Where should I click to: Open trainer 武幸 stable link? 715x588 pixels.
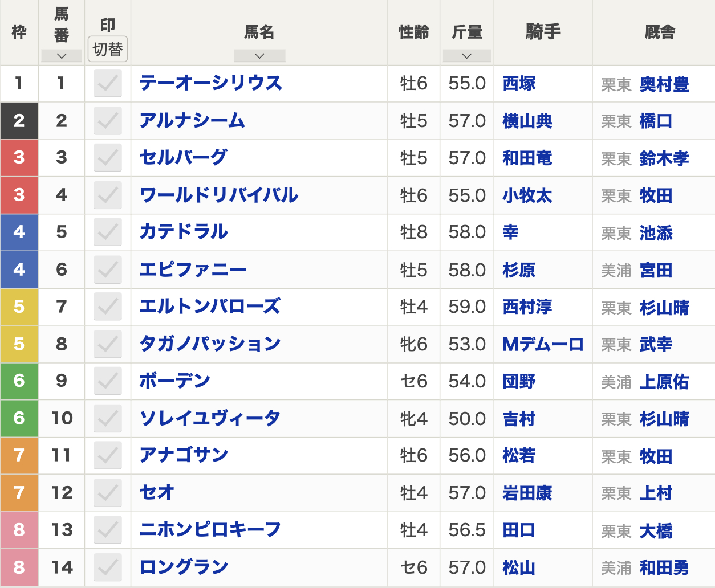coord(656,345)
